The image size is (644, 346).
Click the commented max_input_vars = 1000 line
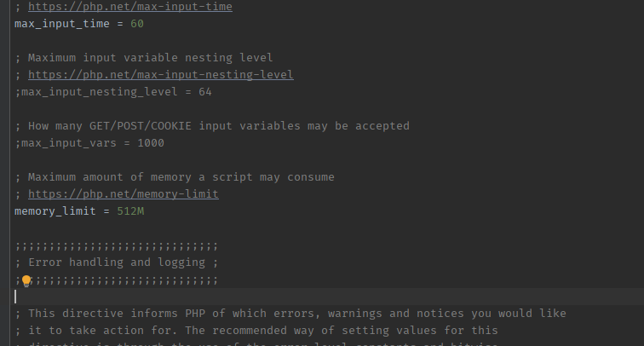pyautogui.click(x=89, y=143)
